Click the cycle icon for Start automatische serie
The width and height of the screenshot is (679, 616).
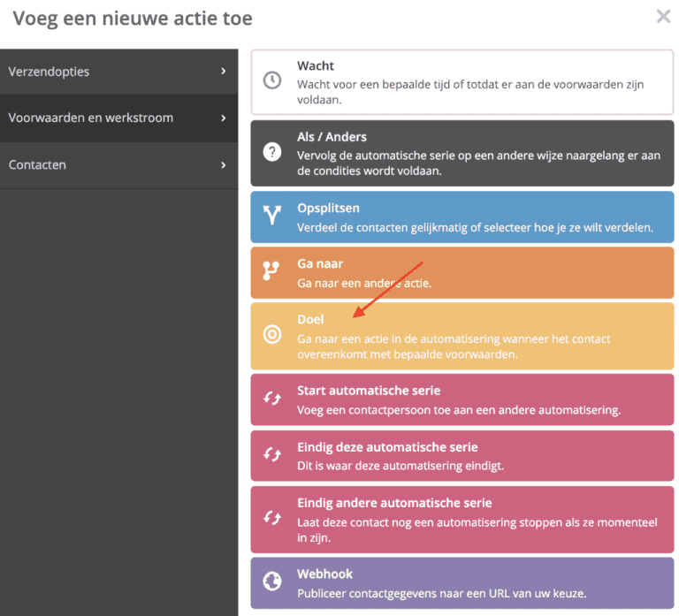[x=272, y=399]
